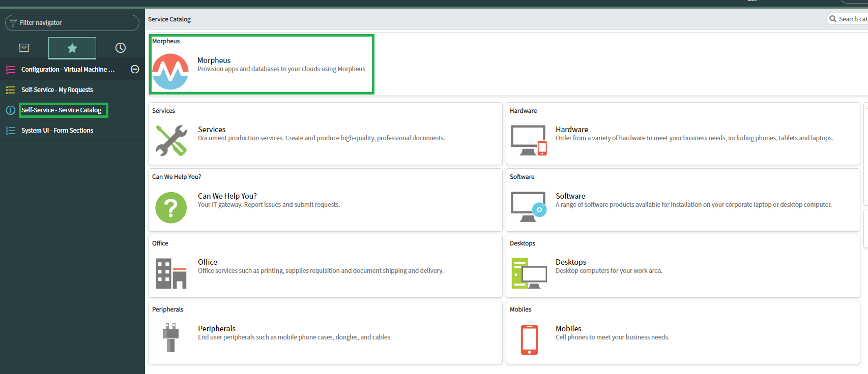Viewport: 868px width, 374px height.
Task: Open Configuration - Virtual Machine favorite
Action: [x=68, y=69]
